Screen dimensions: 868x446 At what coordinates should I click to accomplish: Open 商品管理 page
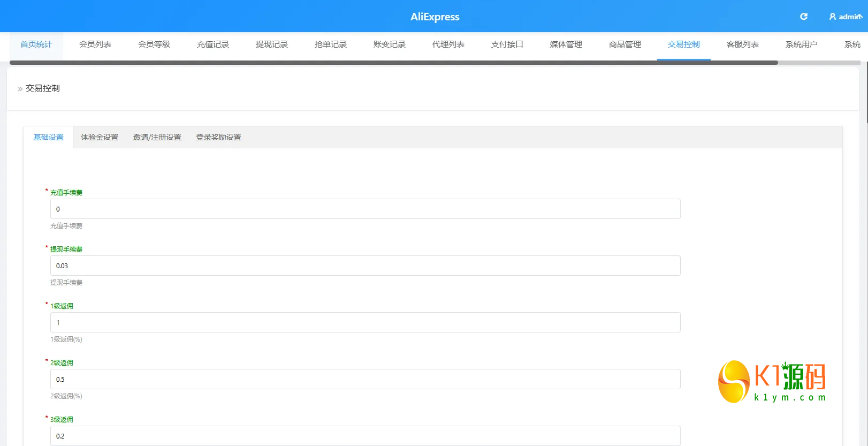point(625,44)
